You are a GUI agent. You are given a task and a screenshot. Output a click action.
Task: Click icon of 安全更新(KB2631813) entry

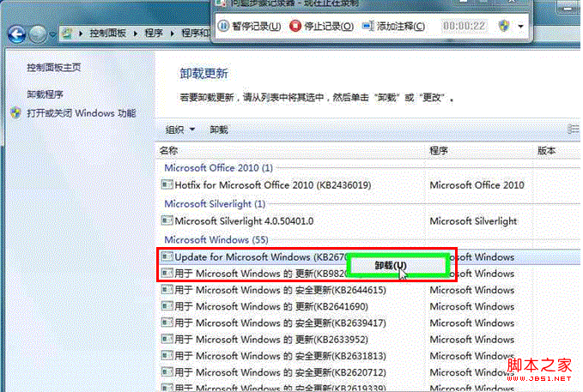click(167, 355)
